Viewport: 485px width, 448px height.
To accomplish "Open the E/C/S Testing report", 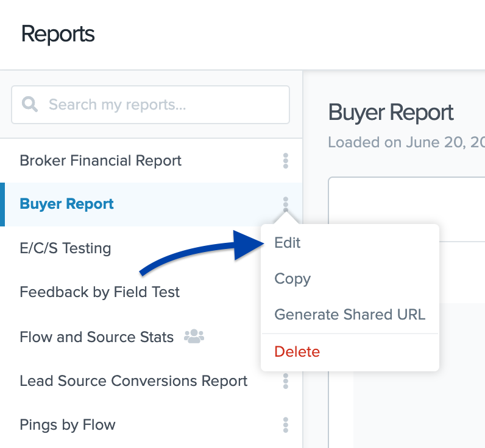I will (x=65, y=248).
